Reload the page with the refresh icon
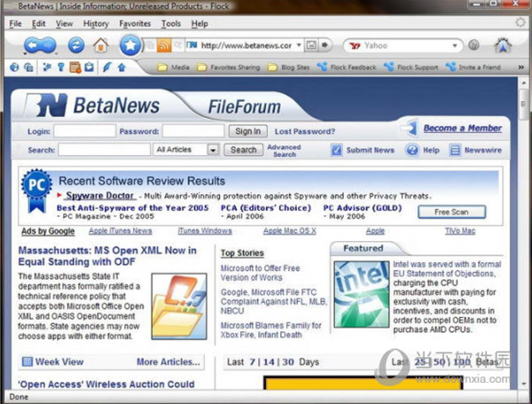 (76, 45)
